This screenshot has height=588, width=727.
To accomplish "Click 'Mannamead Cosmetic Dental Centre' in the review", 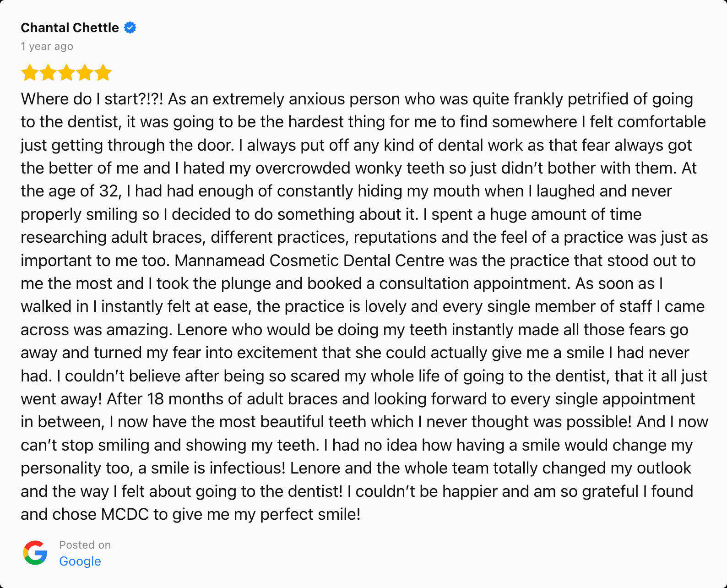I will click(309, 261).
